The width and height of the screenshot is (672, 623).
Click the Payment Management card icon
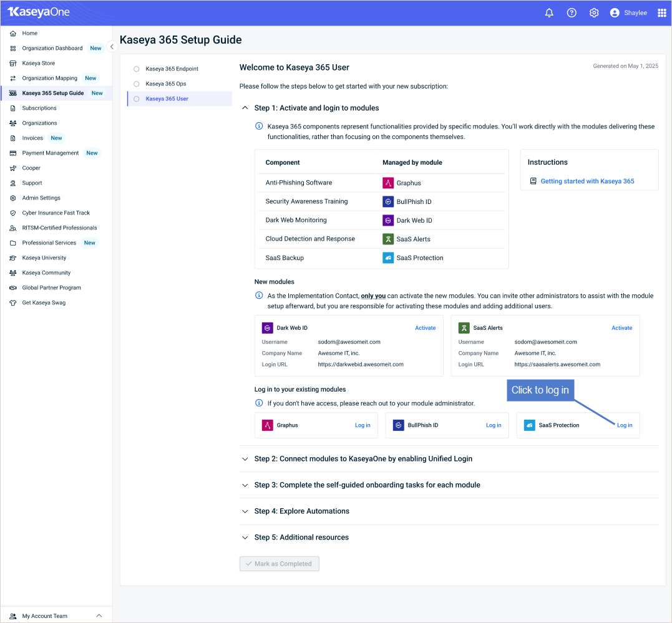13,153
